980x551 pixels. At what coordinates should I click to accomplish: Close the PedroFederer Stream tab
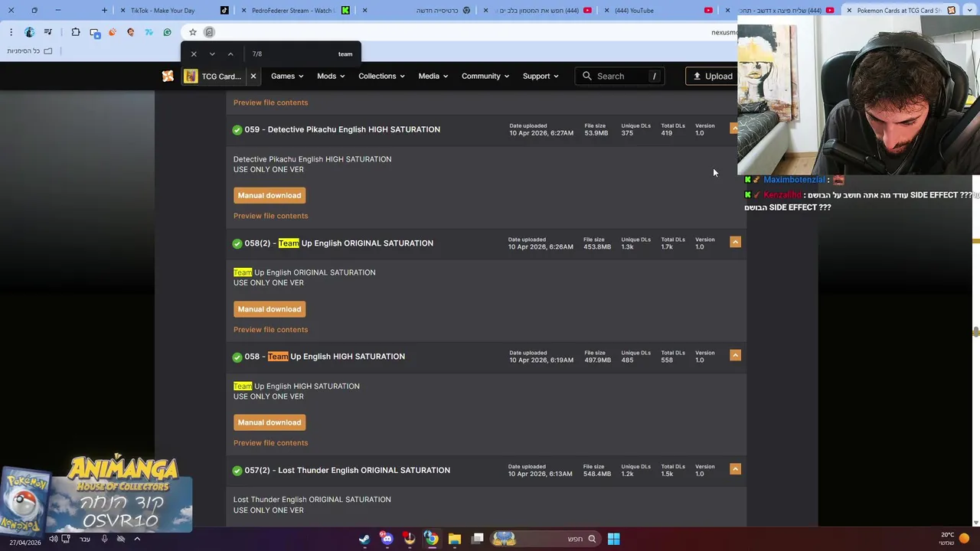243,11
